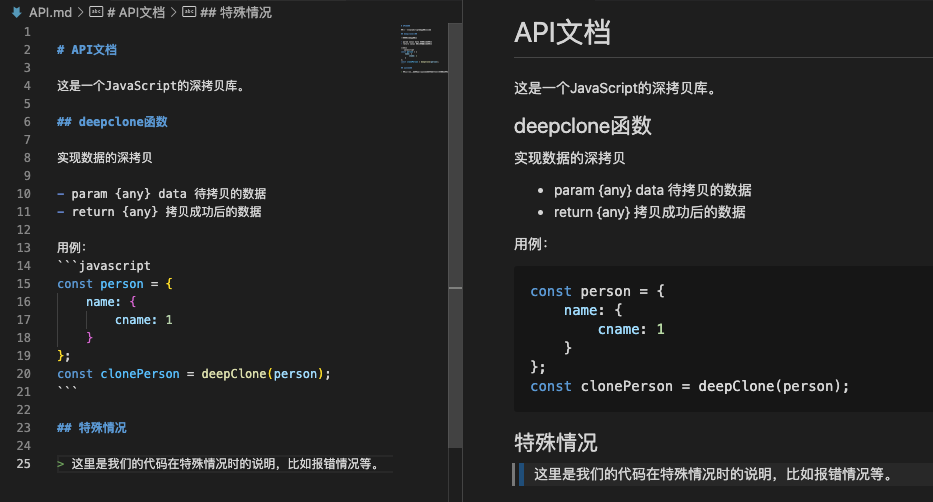Screen dimensions: 933x502
Task: Click 'const person = {' in editor
Action: 115,284
